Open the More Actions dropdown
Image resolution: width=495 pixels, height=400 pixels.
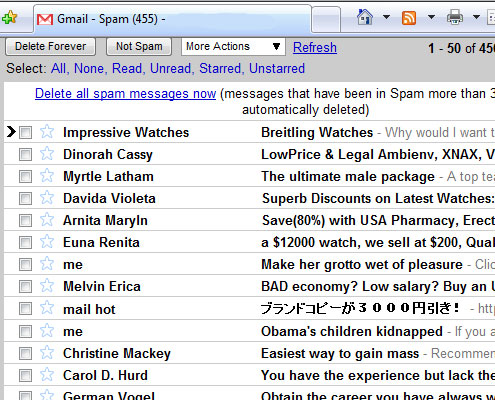(233, 46)
